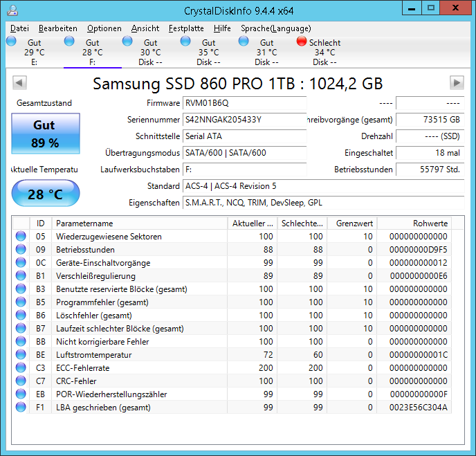
Task: Click raw value 0000000000E6
Action: pyautogui.click(x=419, y=276)
